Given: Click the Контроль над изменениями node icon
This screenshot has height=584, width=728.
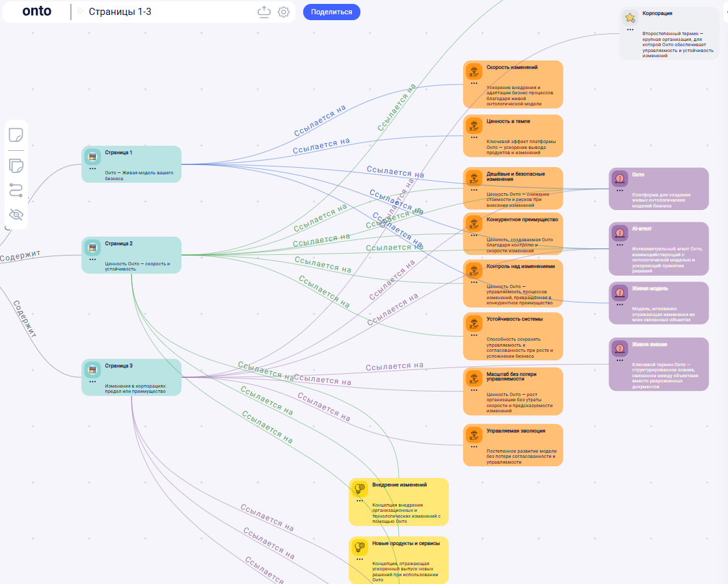Looking at the screenshot, I should click(474, 270).
